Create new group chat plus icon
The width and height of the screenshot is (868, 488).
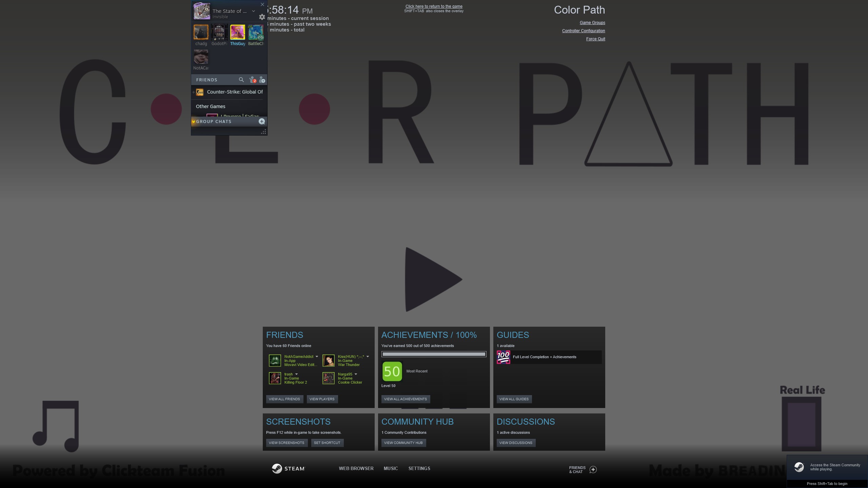[x=262, y=121]
